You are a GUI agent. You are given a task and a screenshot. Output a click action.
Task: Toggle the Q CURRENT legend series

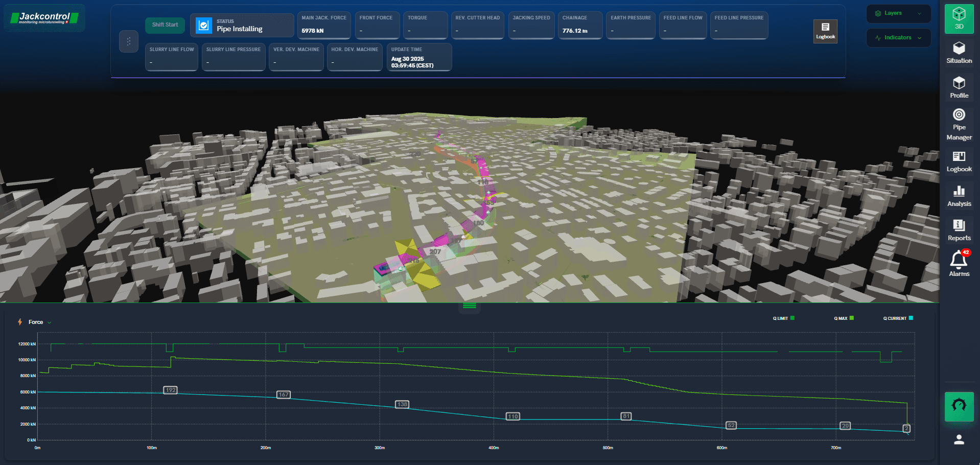point(898,318)
